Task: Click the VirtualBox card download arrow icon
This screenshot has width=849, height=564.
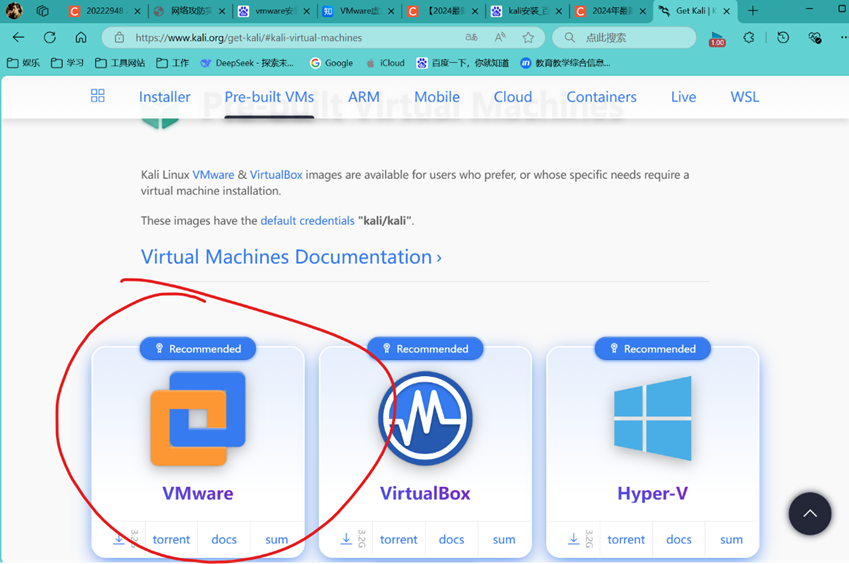Action: click(346, 539)
